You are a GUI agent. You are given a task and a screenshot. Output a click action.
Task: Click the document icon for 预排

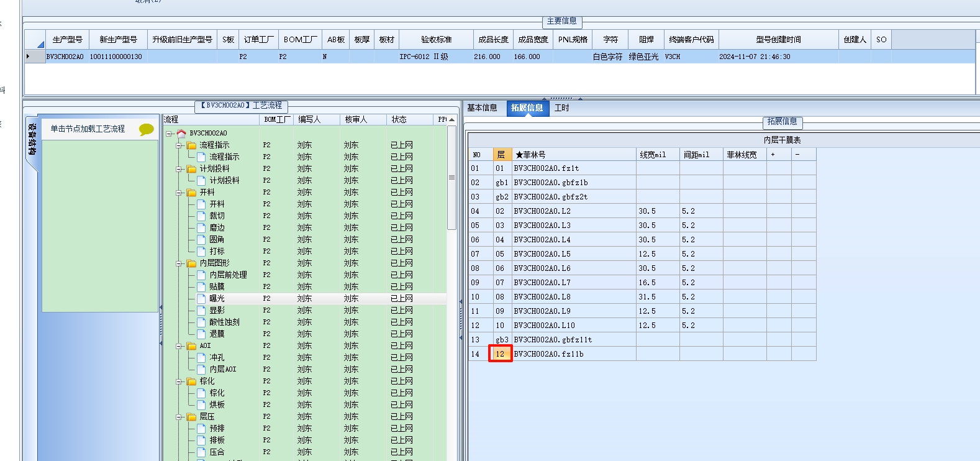201,428
